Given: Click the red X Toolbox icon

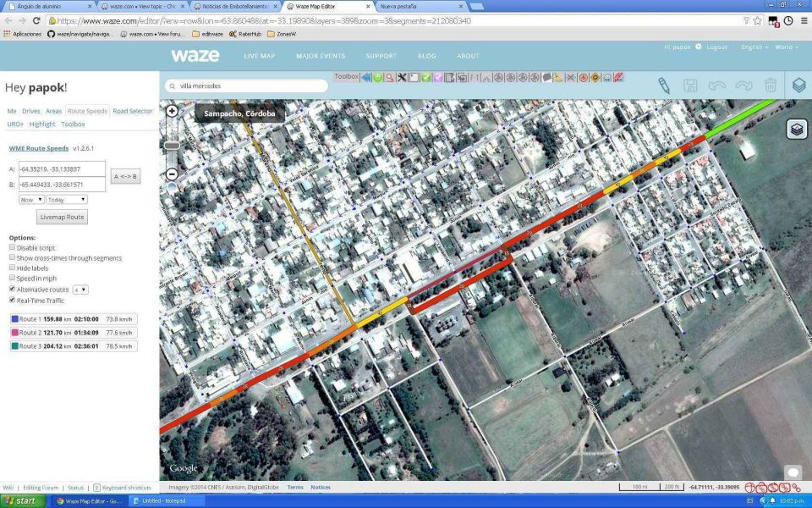Looking at the screenshot, I should coord(571,78).
